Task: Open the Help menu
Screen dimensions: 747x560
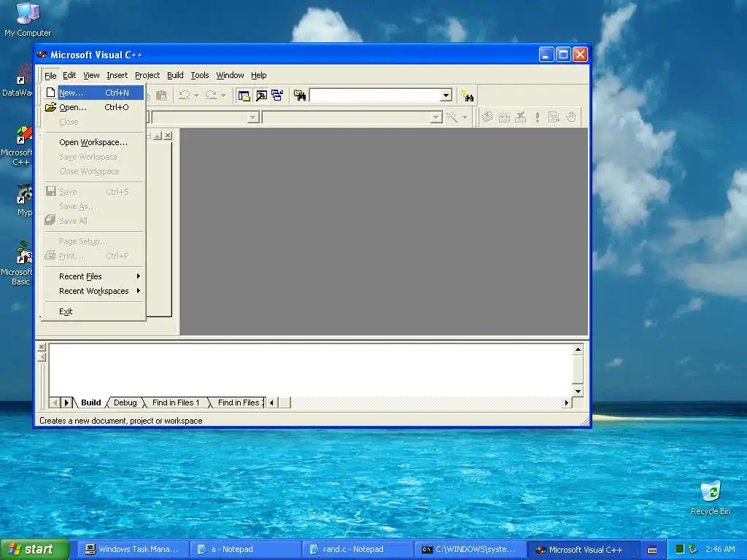Action: tap(259, 75)
